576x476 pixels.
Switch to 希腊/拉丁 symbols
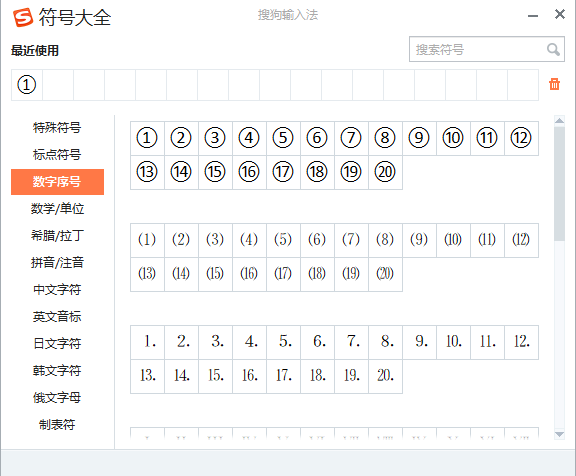[57, 235]
